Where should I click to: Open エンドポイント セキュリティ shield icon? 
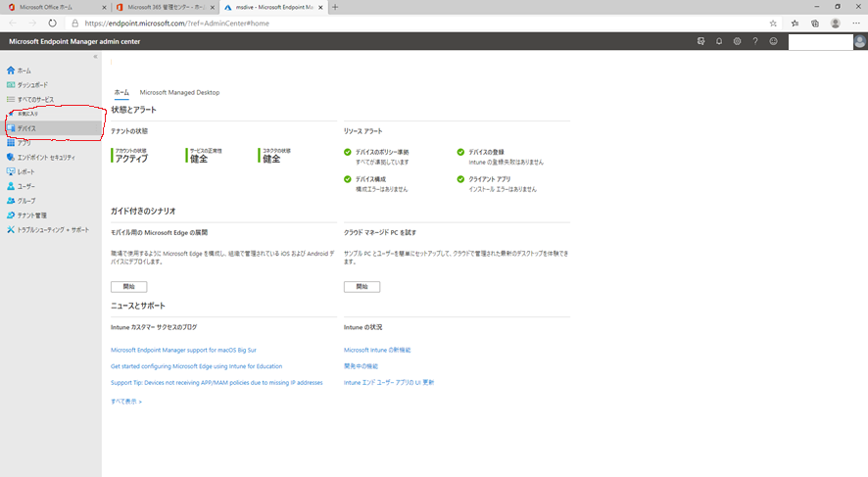[x=11, y=157]
